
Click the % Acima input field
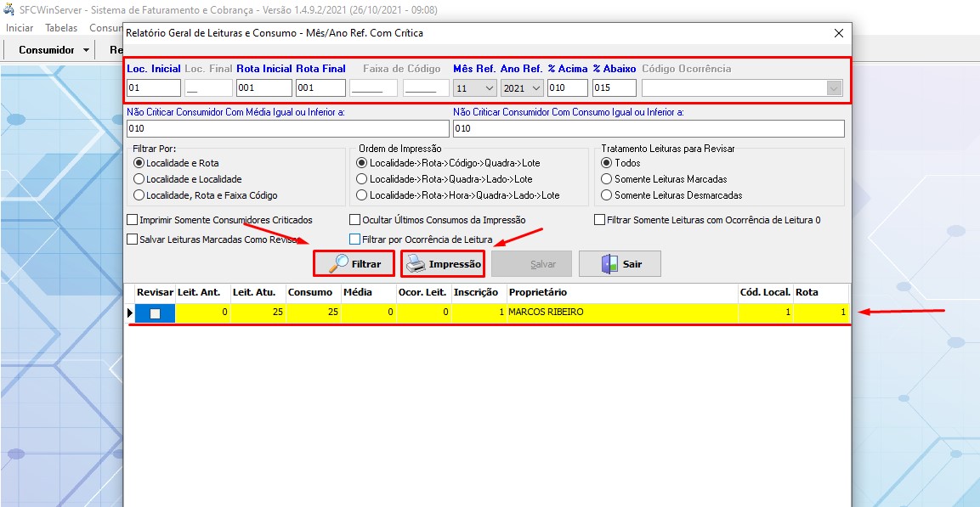(x=567, y=88)
